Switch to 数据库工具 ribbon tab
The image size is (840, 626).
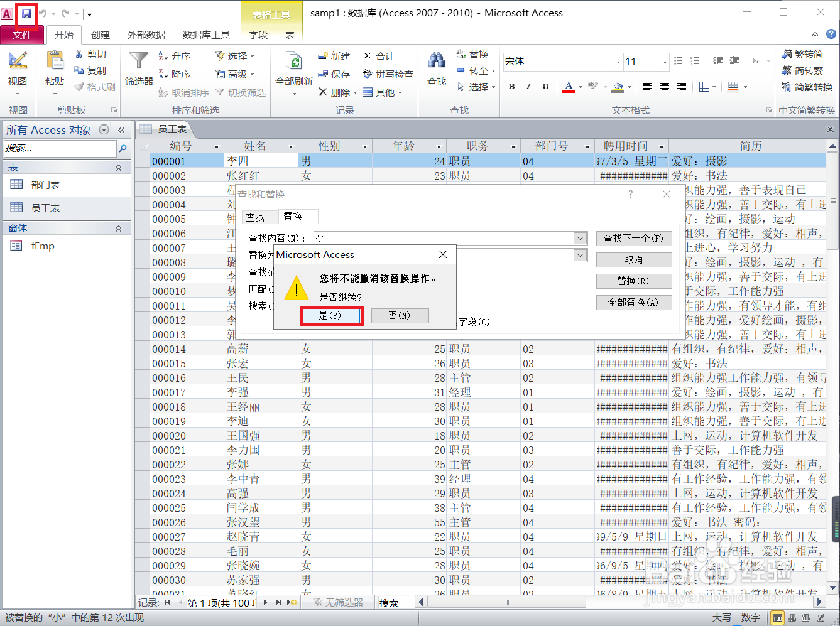tap(206, 35)
